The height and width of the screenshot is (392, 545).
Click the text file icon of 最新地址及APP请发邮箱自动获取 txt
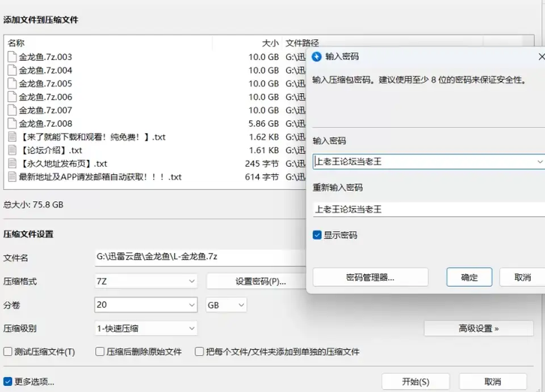[x=12, y=177]
